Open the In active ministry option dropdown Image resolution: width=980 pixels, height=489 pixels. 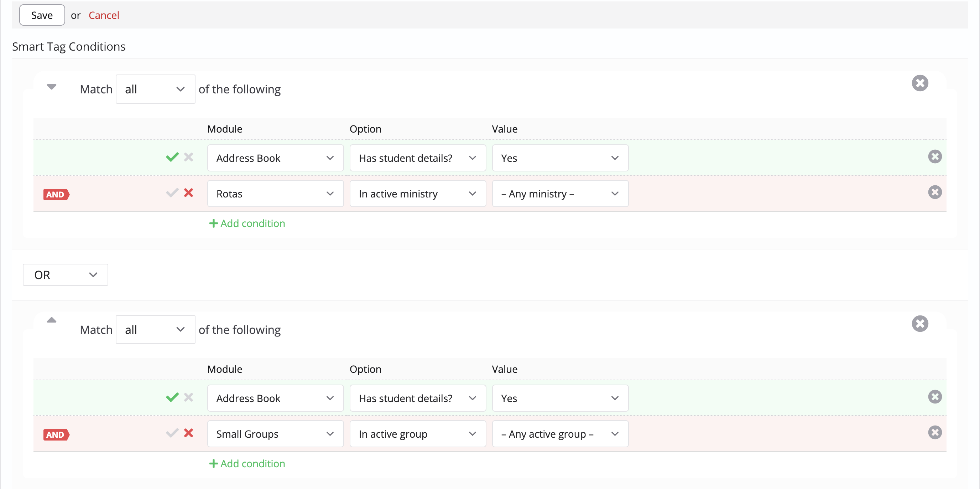418,194
